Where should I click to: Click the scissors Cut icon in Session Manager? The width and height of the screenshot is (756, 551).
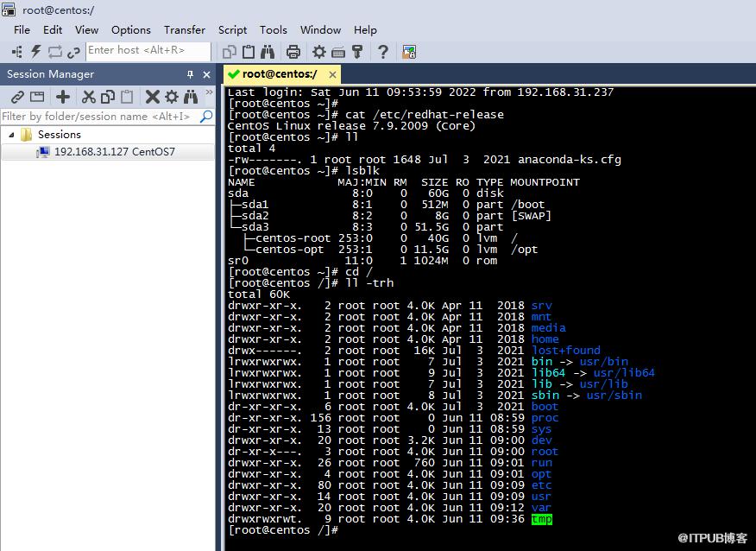88,97
